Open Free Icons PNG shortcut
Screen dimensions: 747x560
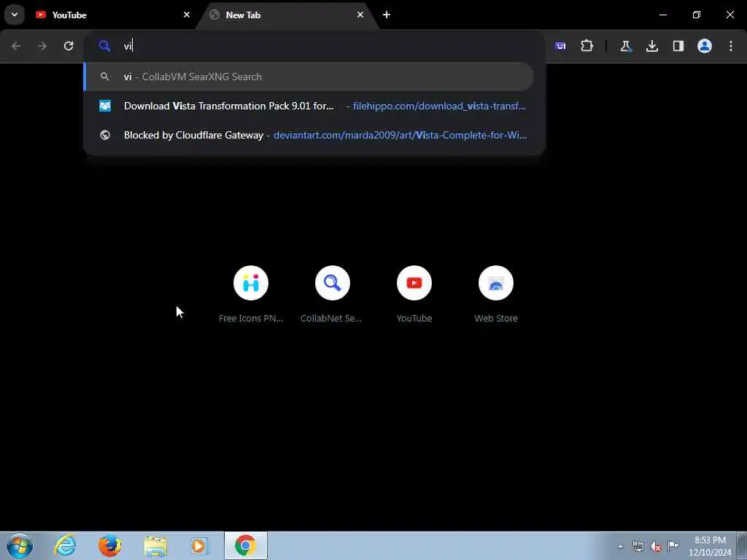tap(251, 295)
